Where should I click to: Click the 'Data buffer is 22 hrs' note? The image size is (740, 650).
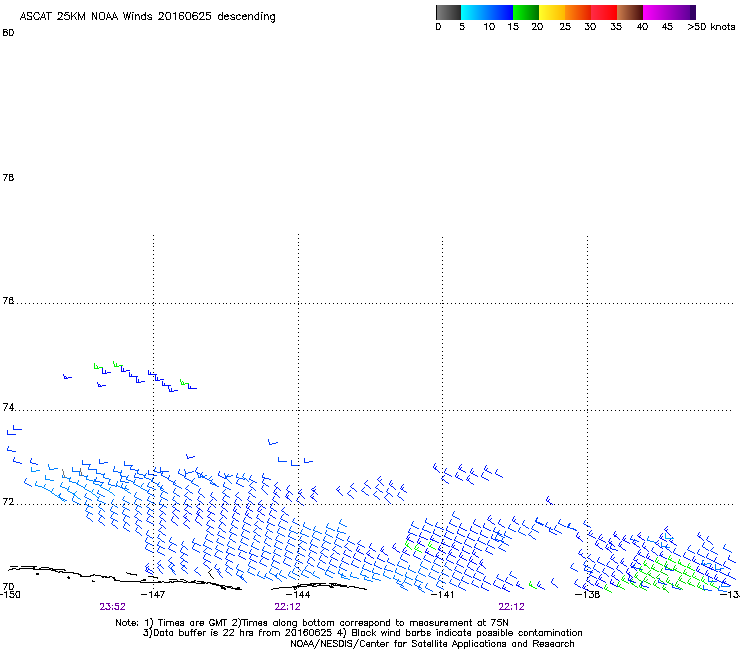[362, 633]
